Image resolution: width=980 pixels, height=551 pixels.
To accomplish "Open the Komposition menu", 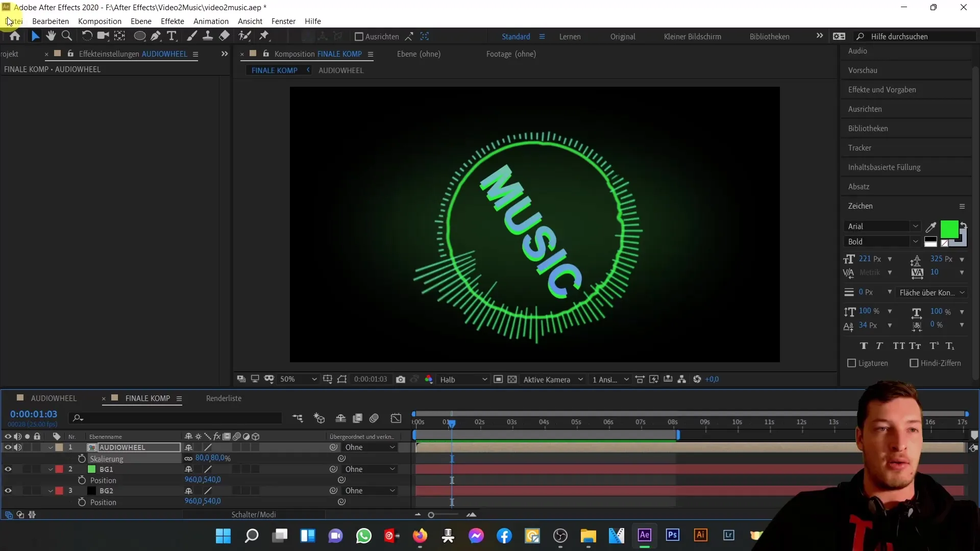I will (100, 21).
